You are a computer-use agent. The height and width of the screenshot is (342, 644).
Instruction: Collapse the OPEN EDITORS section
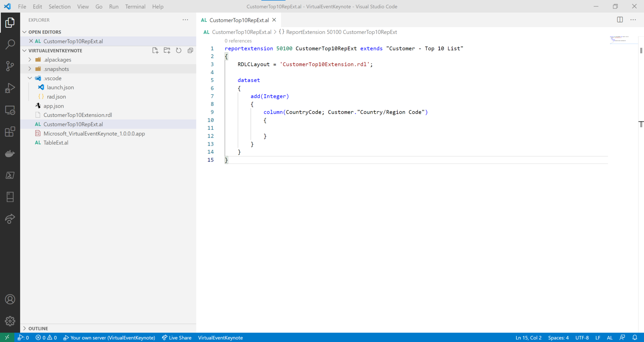[x=25, y=31]
